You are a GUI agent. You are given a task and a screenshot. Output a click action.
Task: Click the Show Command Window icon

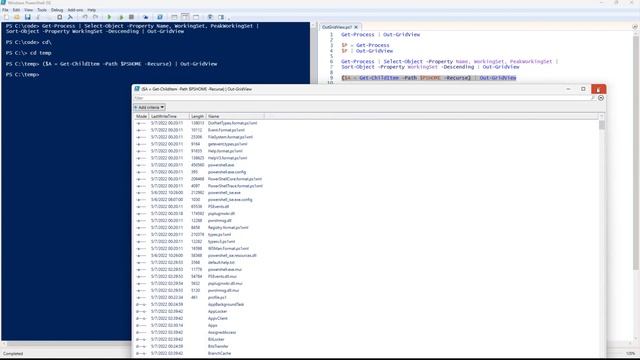coord(210,17)
